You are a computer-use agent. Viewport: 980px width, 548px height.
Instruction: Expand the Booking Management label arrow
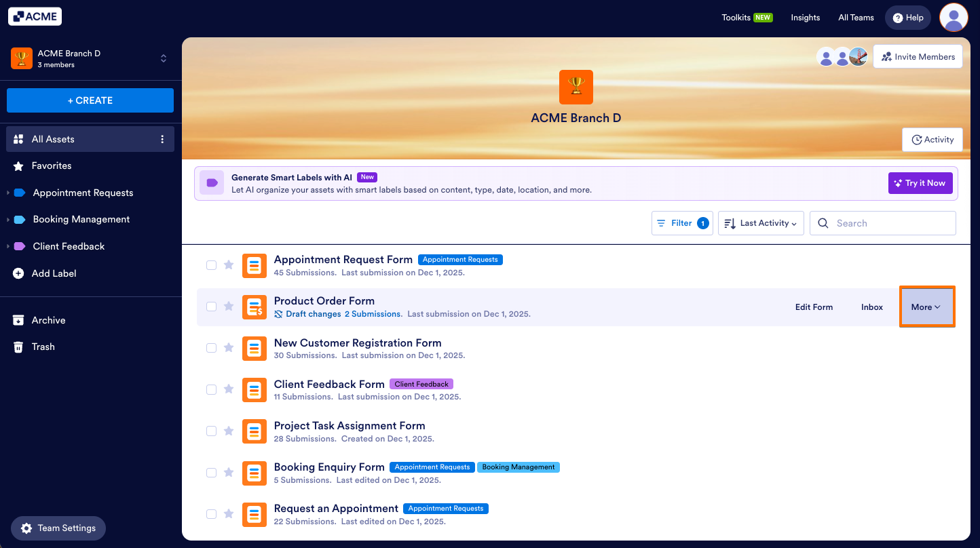8,220
